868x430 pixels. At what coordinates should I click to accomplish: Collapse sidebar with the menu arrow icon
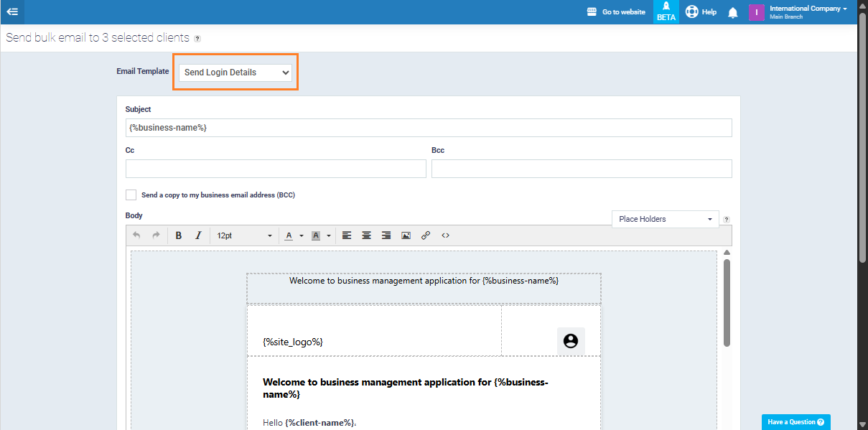pos(12,11)
